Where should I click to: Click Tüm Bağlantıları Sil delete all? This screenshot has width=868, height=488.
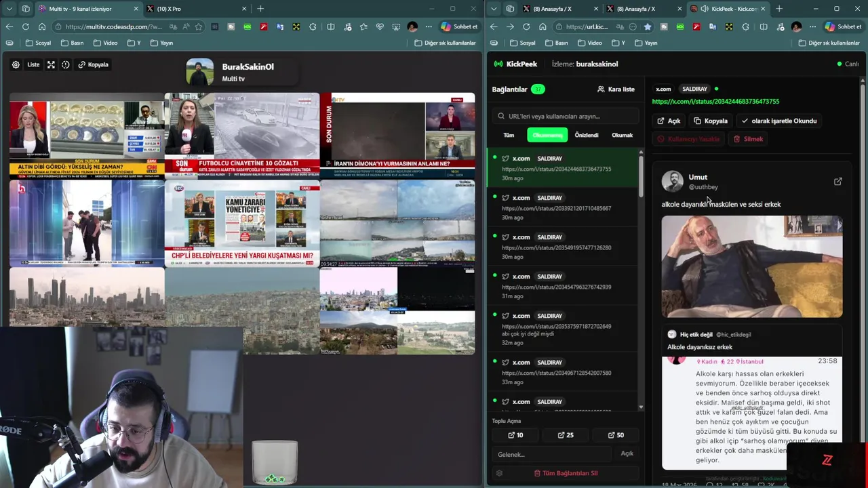(x=566, y=473)
